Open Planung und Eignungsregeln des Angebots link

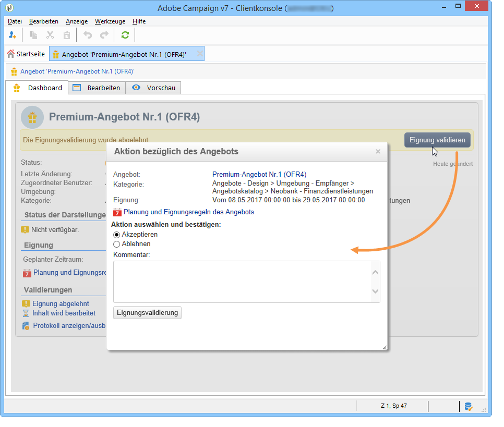click(189, 212)
